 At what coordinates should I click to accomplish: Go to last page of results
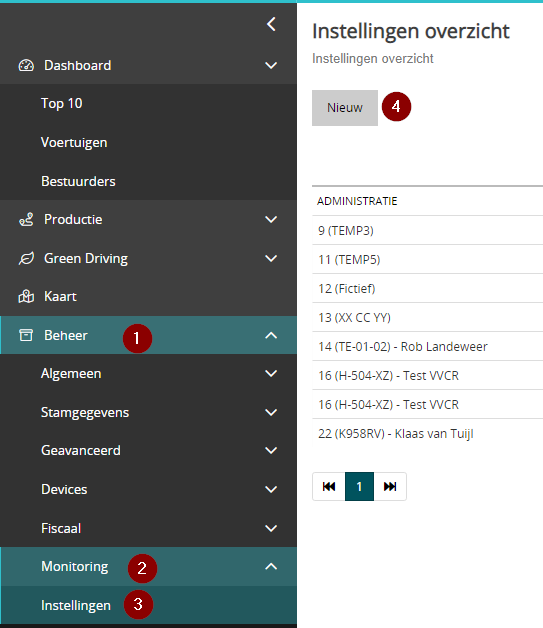[390, 486]
